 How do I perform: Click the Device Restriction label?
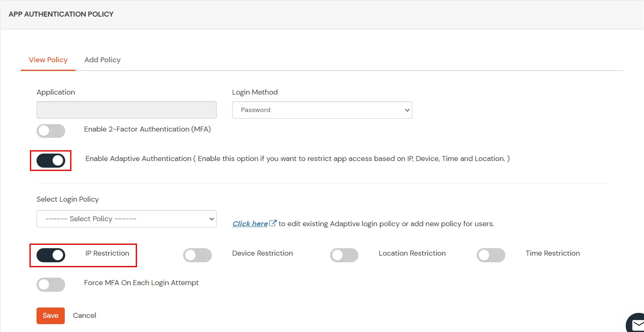(x=262, y=253)
